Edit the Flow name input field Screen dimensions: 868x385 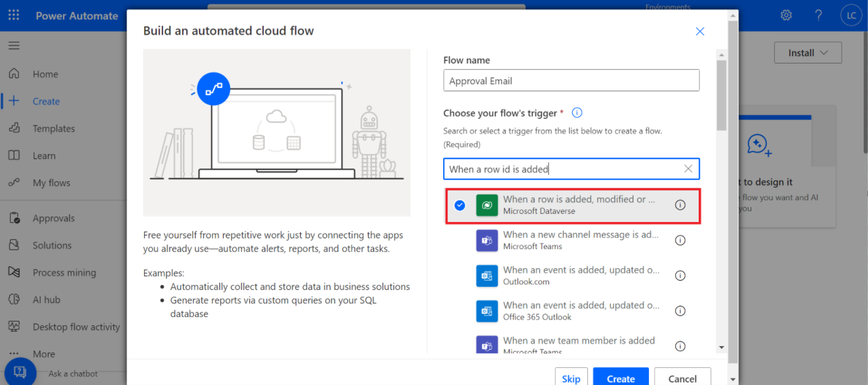(571, 81)
